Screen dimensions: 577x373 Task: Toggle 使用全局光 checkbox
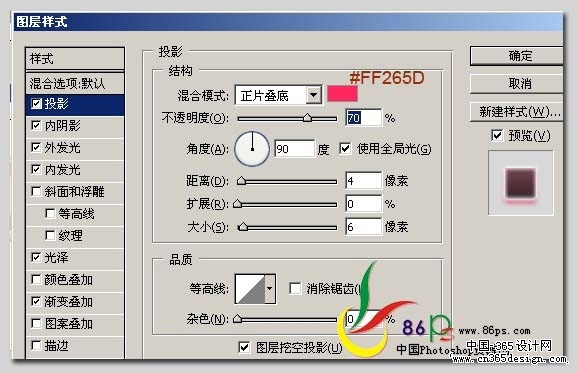[345, 149]
